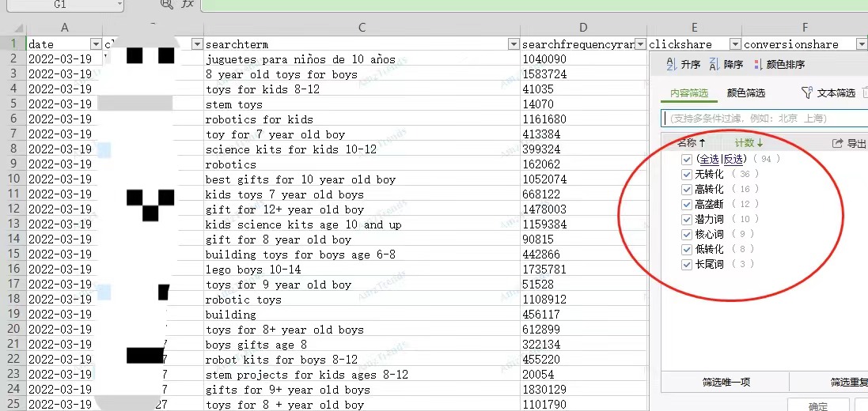Screen dimensions: 868x411
Task: Click the 反选 invert selection link
Action: (x=733, y=159)
